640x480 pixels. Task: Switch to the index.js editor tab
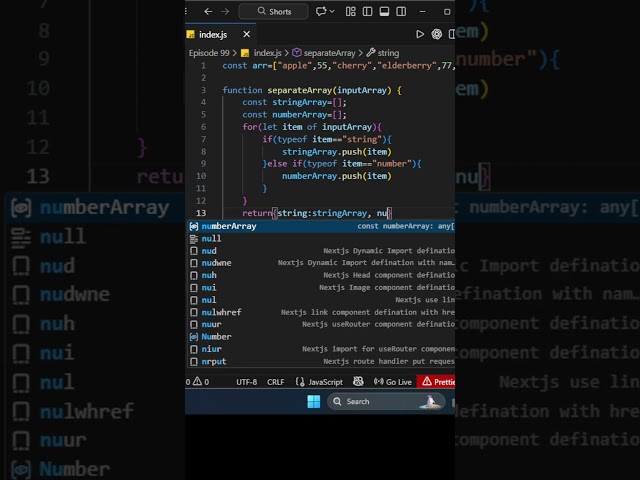212,35
